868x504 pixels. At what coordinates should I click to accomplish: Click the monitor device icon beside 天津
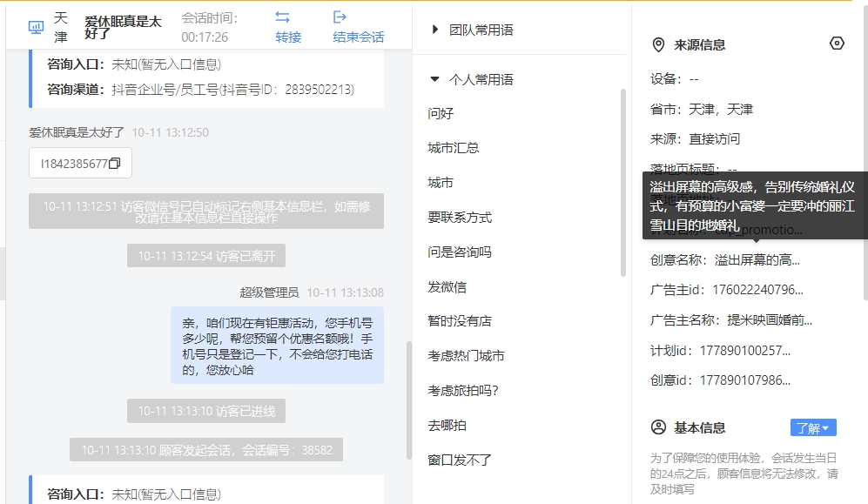[36, 27]
